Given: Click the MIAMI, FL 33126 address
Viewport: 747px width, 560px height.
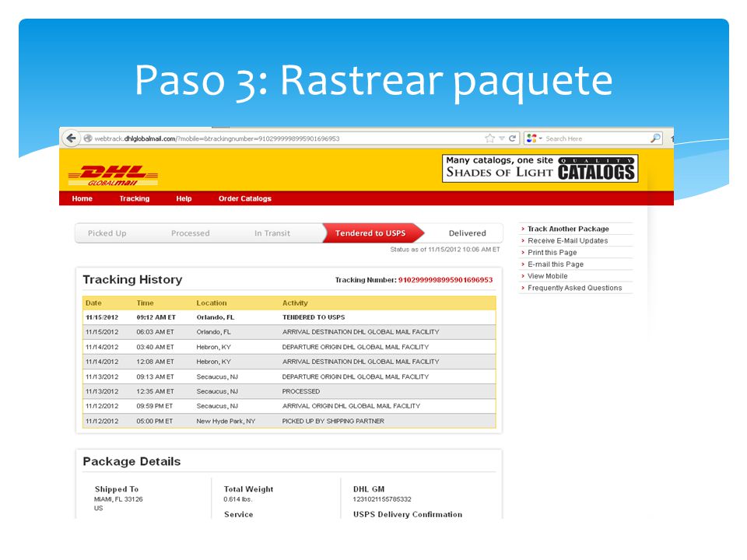Looking at the screenshot, I should pos(118,499).
